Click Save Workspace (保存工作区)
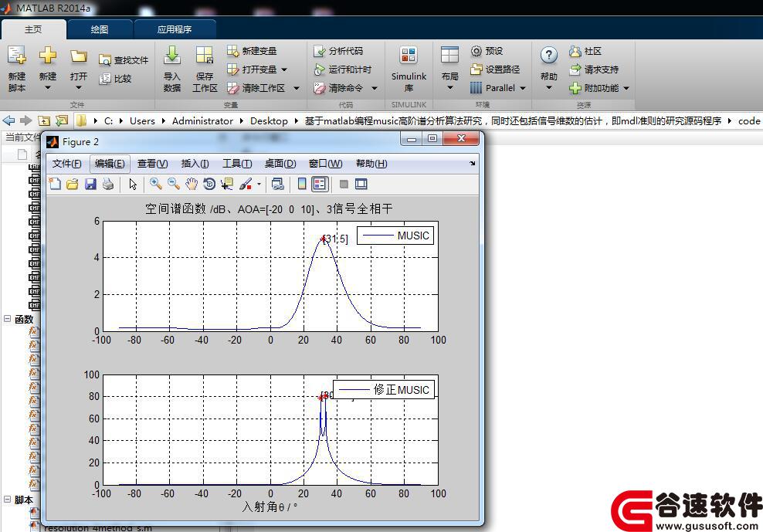Image resolution: width=763 pixels, height=532 pixels. pyautogui.click(x=205, y=69)
